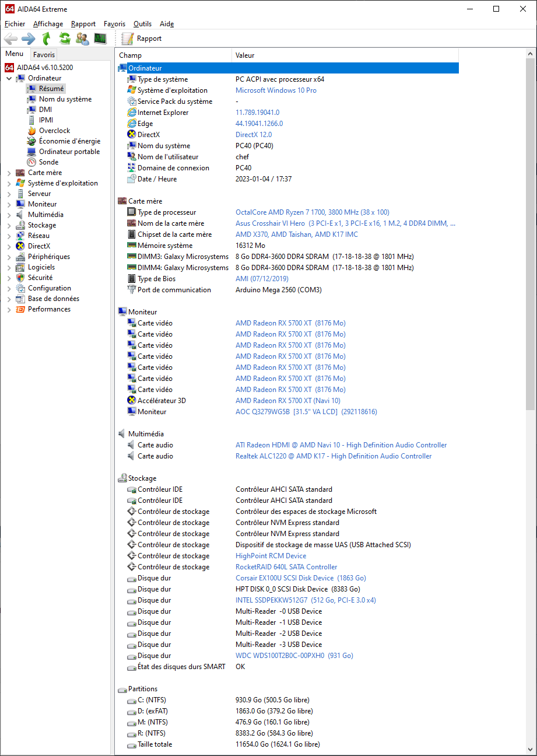Select the AIDA64 v6.10.5200 root node

point(45,68)
